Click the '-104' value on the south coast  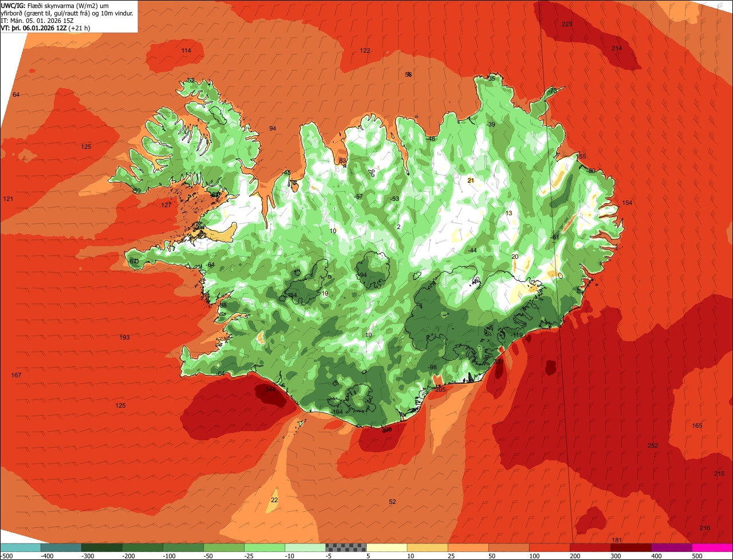(337, 412)
